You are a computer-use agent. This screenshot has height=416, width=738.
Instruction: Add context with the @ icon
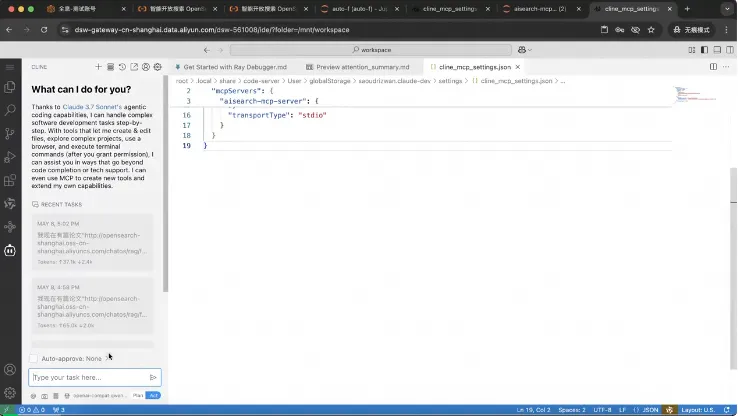[33, 396]
